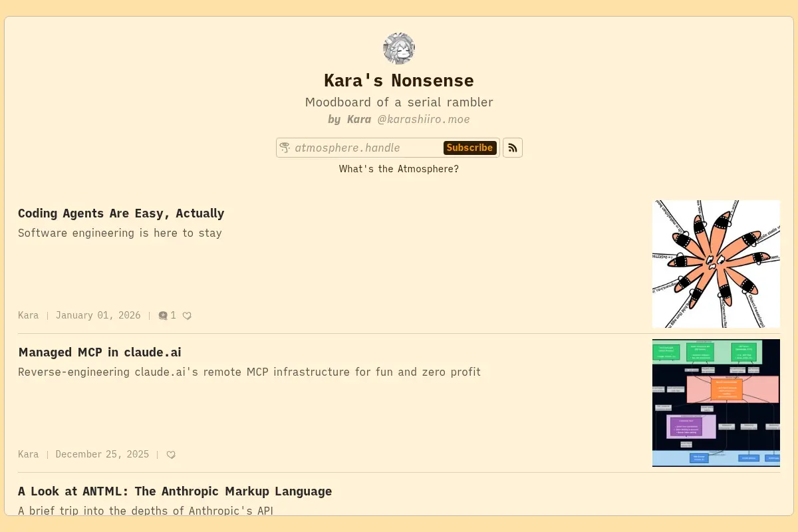Click author name Kara under Managed MCP post
Screen dimensions: 798x532
pos(29,454)
